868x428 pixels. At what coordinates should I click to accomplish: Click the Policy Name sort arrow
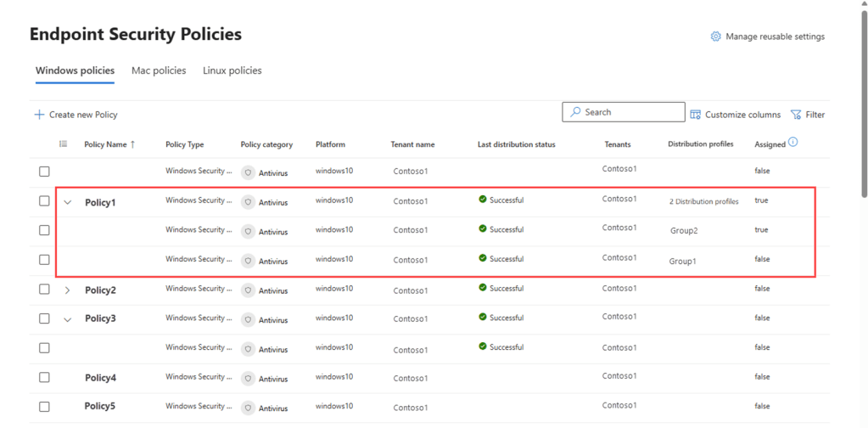[132, 144]
